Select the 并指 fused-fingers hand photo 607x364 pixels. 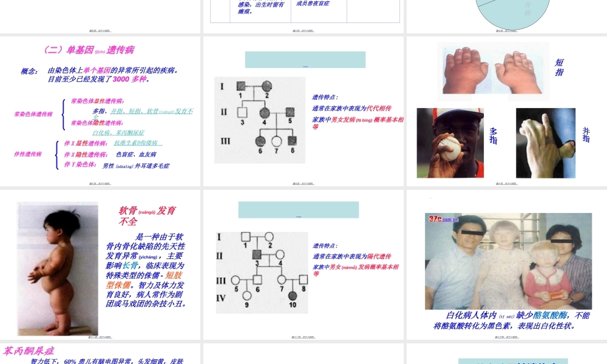545,143
